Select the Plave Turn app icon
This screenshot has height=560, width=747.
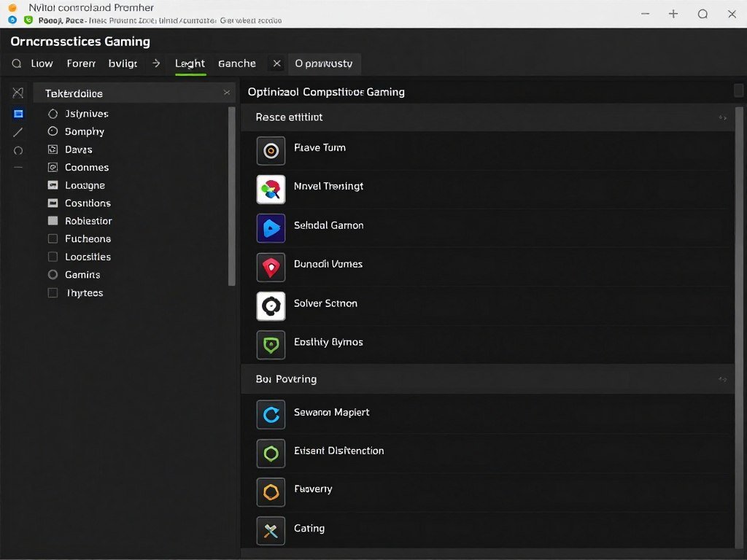click(271, 151)
